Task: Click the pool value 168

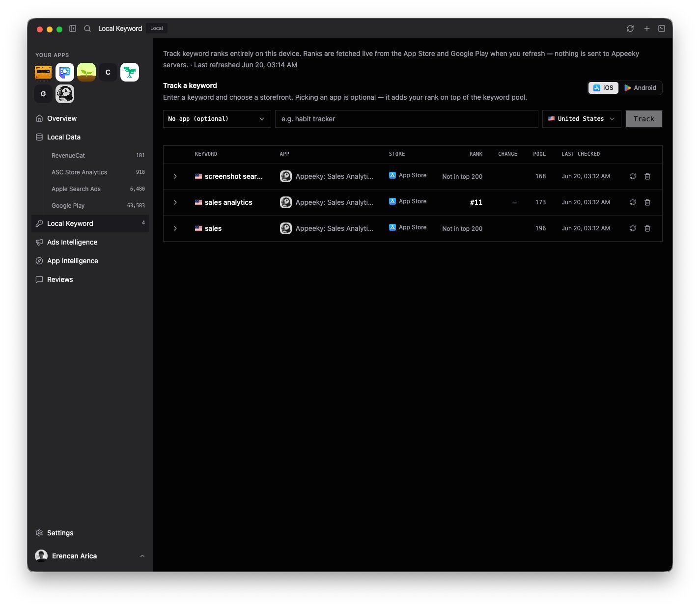Action: 540,176
